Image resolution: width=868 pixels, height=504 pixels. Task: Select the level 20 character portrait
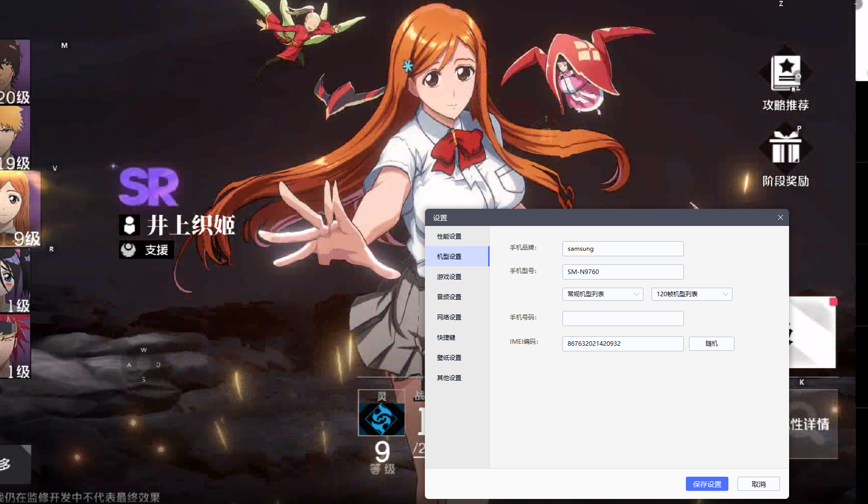14,71
